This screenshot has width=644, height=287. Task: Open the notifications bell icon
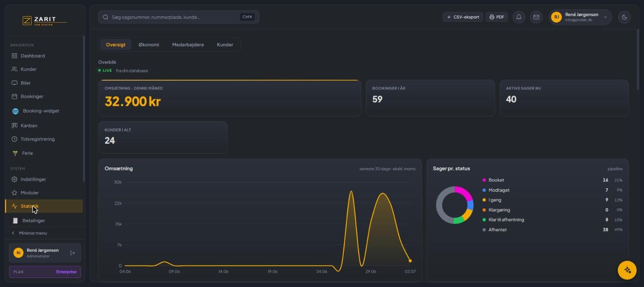click(x=519, y=17)
